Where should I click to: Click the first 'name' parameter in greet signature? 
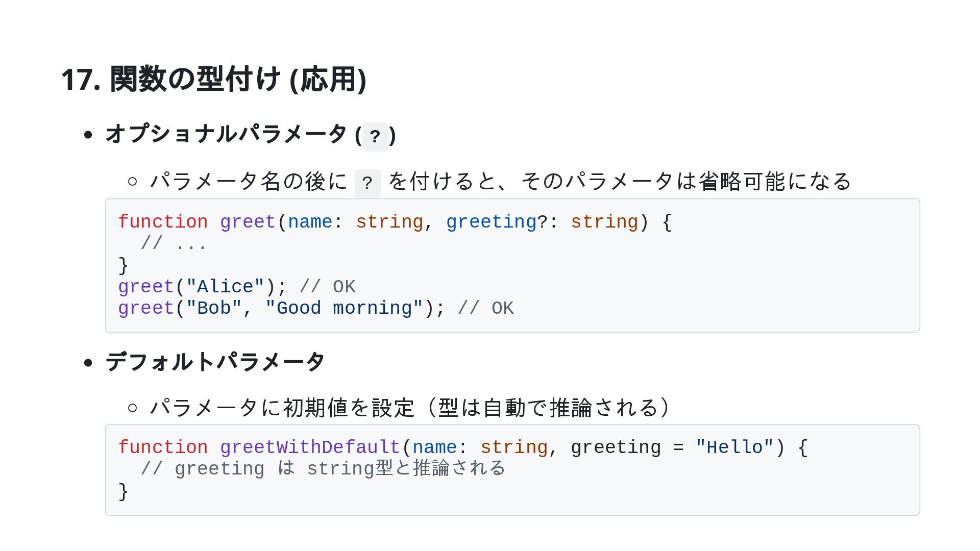310,222
